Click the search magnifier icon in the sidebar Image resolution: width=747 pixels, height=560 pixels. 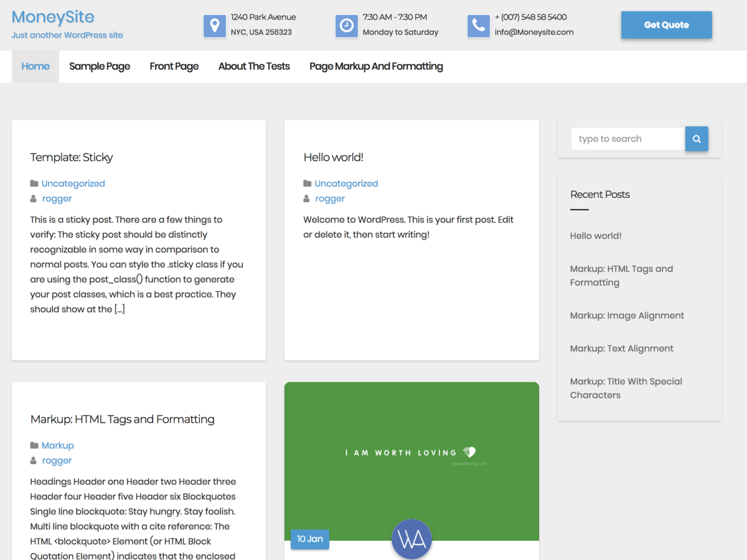696,138
